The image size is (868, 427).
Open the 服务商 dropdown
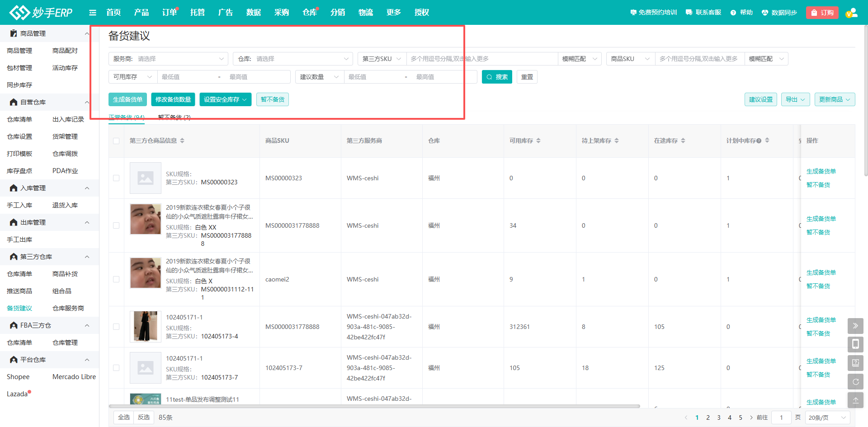[168, 59]
